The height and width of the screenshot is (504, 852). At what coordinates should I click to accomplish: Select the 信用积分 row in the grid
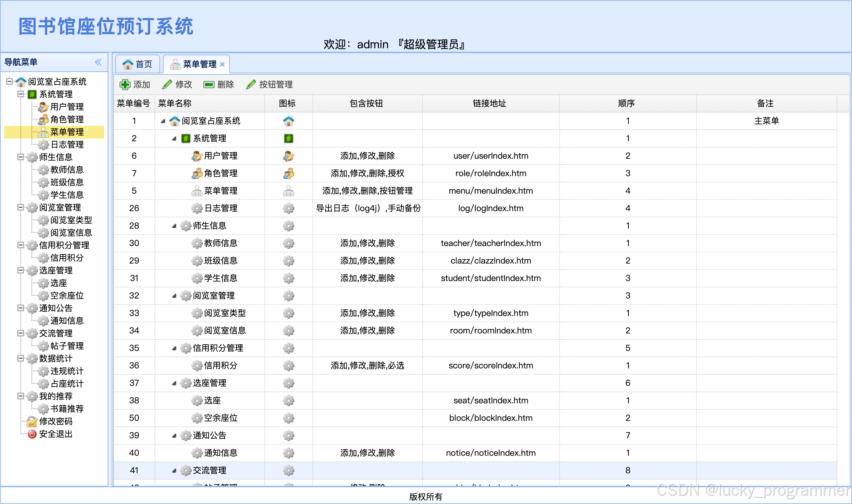click(x=220, y=366)
